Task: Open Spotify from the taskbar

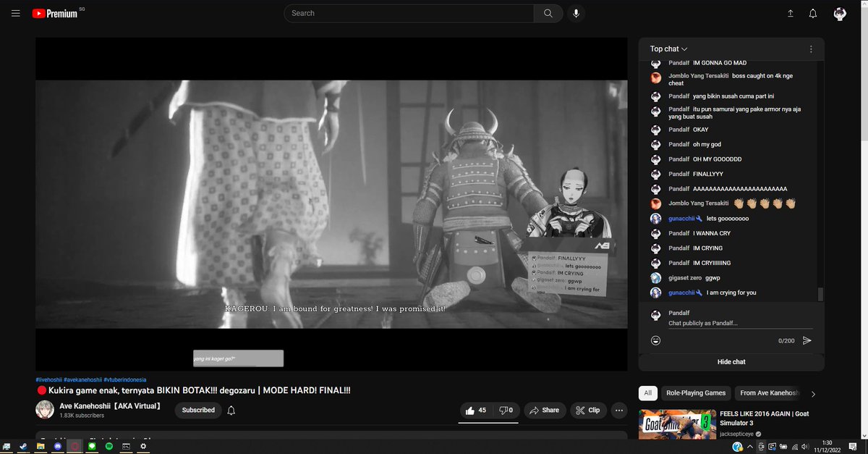Action: (x=109, y=447)
